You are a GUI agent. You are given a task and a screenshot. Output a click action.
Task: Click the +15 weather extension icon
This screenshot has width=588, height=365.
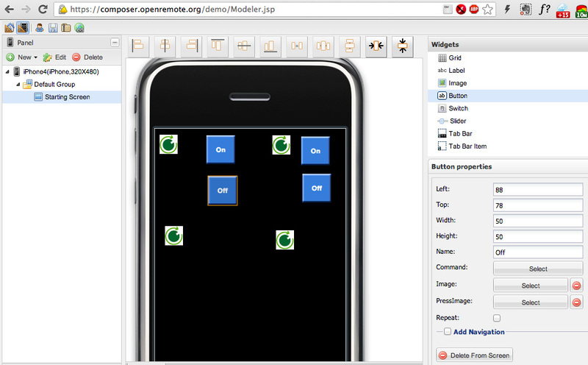pyautogui.click(x=563, y=10)
